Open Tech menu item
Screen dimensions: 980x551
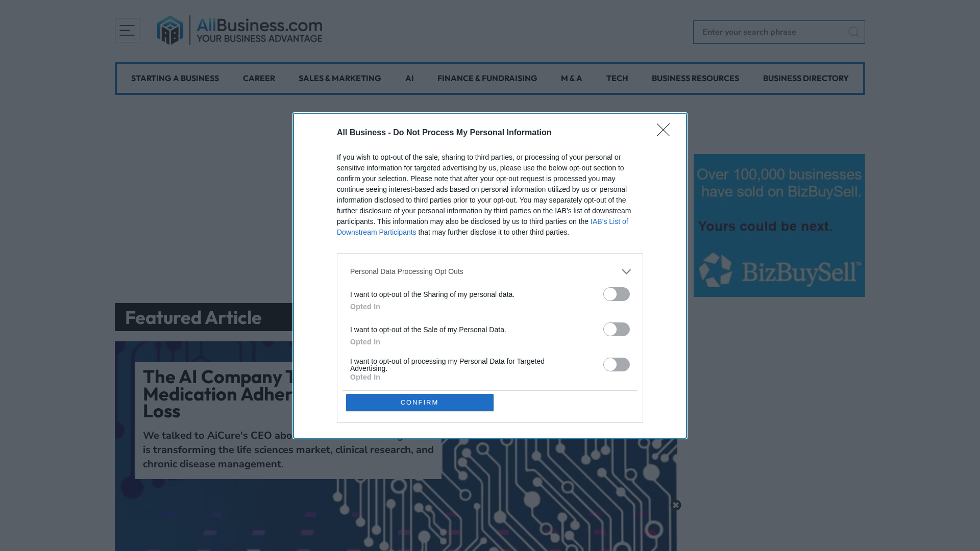pyautogui.click(x=617, y=79)
